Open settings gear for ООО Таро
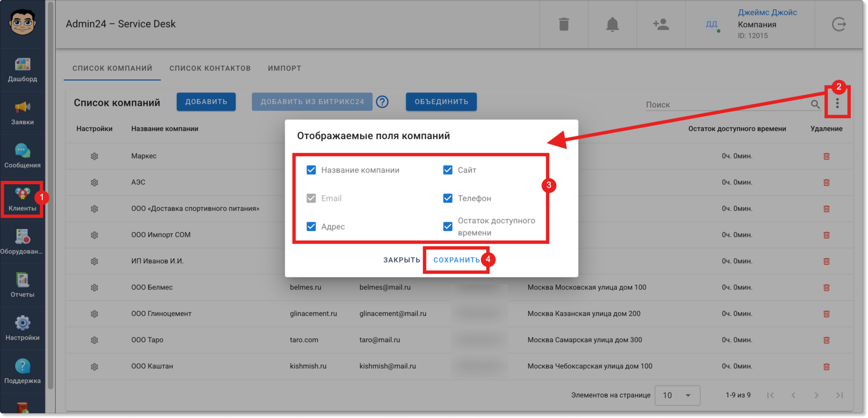868x418 pixels. coord(95,340)
